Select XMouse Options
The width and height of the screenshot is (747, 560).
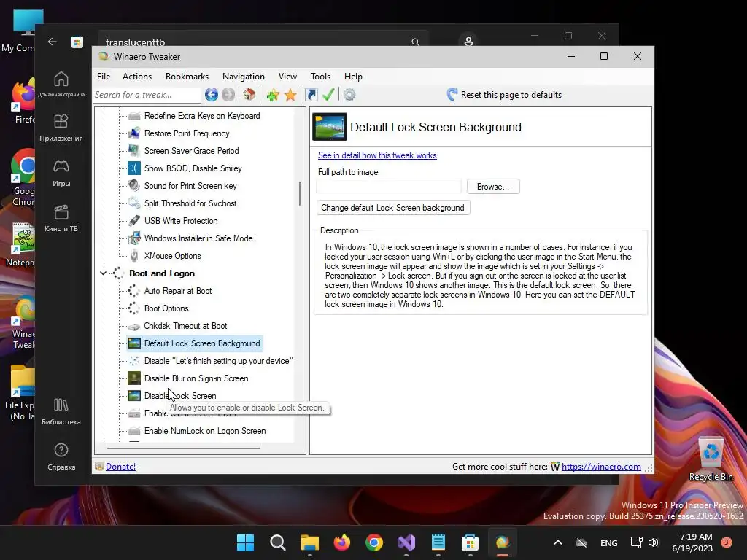172,256
